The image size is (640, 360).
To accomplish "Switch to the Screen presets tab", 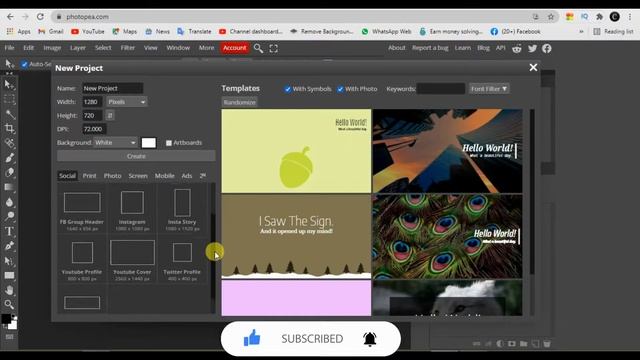I will pyautogui.click(x=138, y=176).
